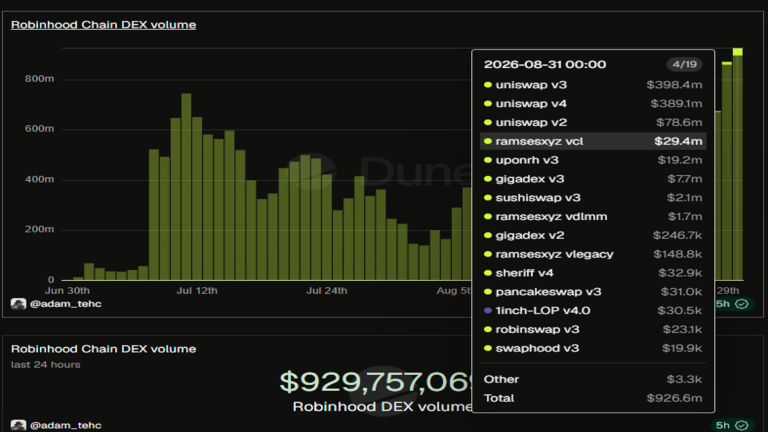
Task: Click the 400m y-axis label
Action: (40, 180)
